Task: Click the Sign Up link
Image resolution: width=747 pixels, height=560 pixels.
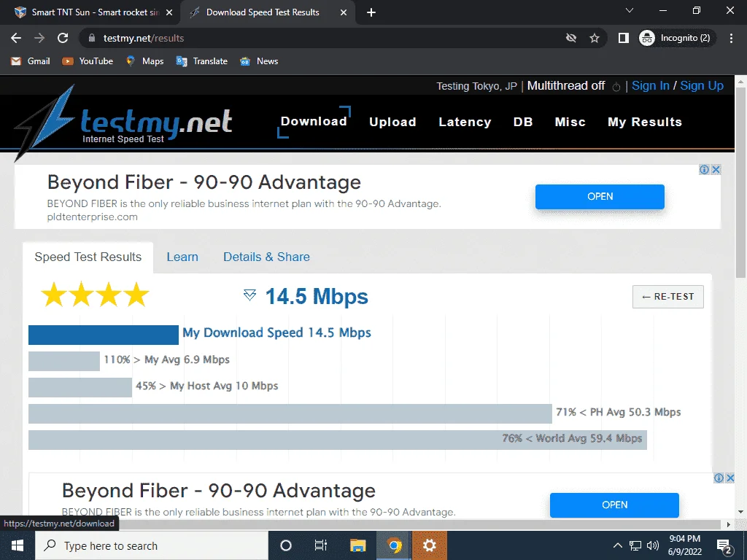Action: coord(702,86)
